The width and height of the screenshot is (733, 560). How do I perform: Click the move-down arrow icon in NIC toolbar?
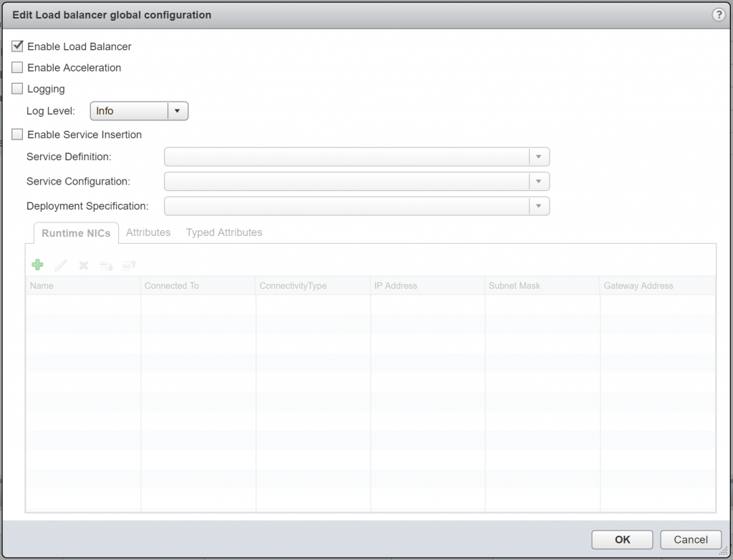point(105,265)
